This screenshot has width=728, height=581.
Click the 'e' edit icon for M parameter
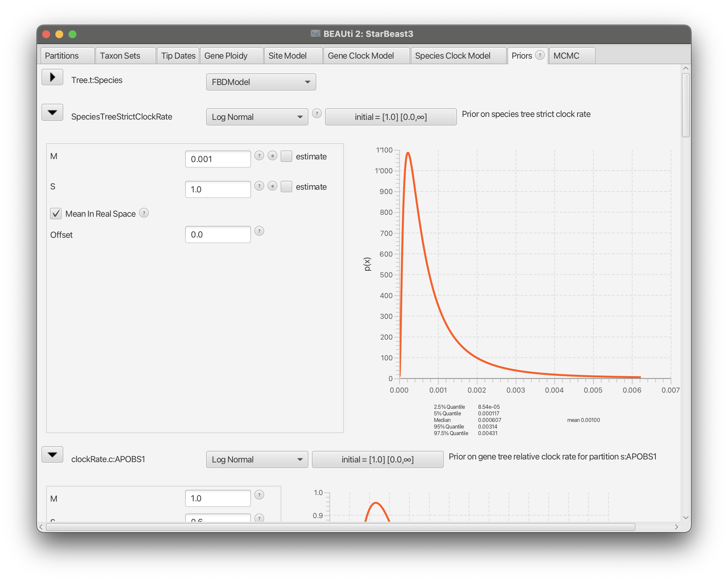point(272,156)
